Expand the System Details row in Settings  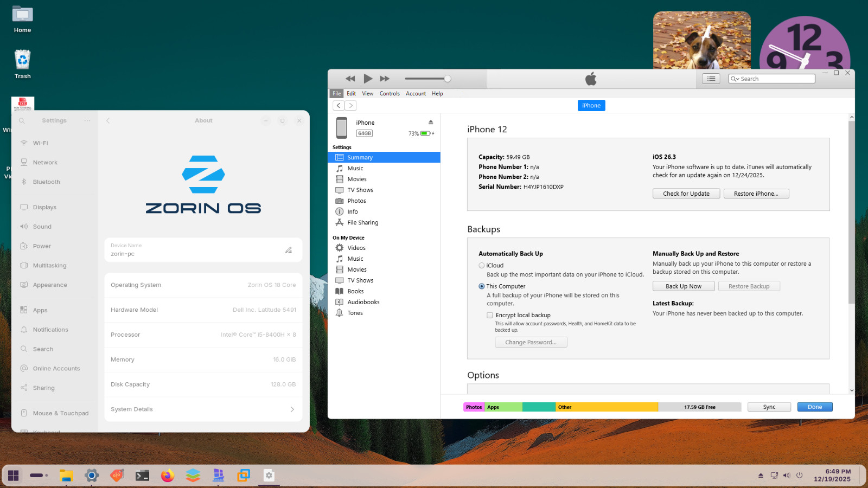point(203,409)
